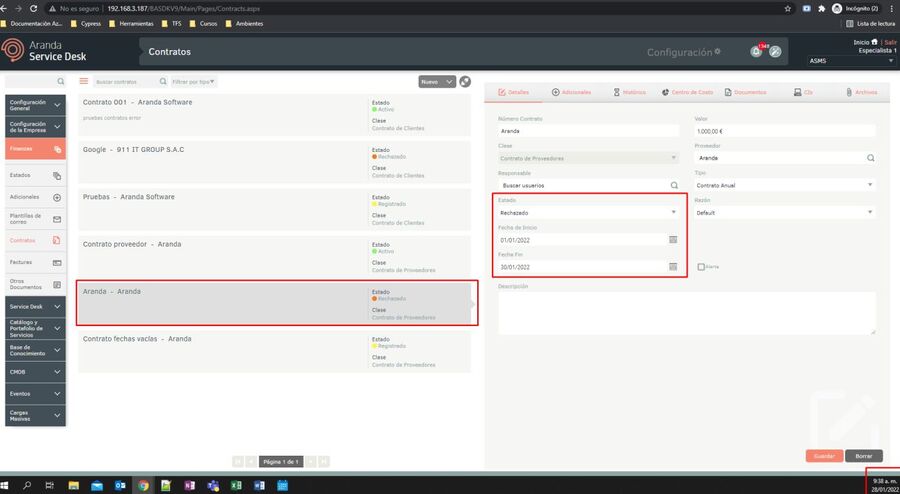
Task: Click the tools wrench icon in header
Action: [775, 52]
